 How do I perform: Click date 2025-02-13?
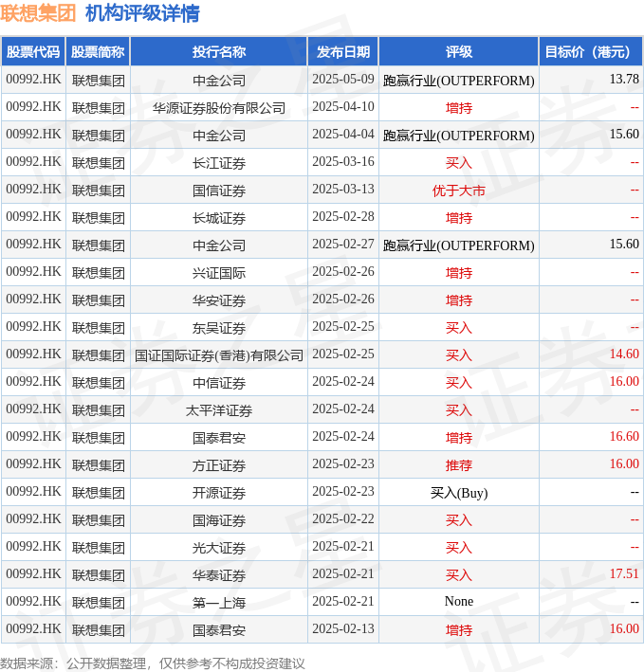tap(343, 628)
